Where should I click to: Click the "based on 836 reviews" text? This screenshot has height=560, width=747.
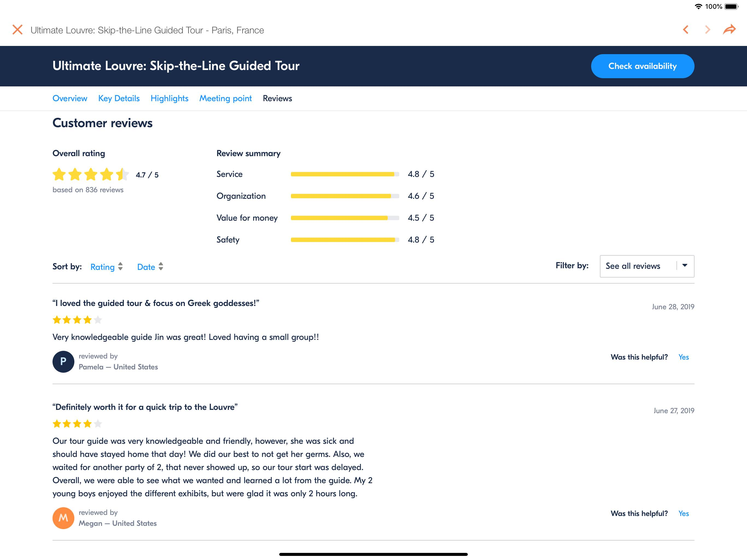point(88,190)
